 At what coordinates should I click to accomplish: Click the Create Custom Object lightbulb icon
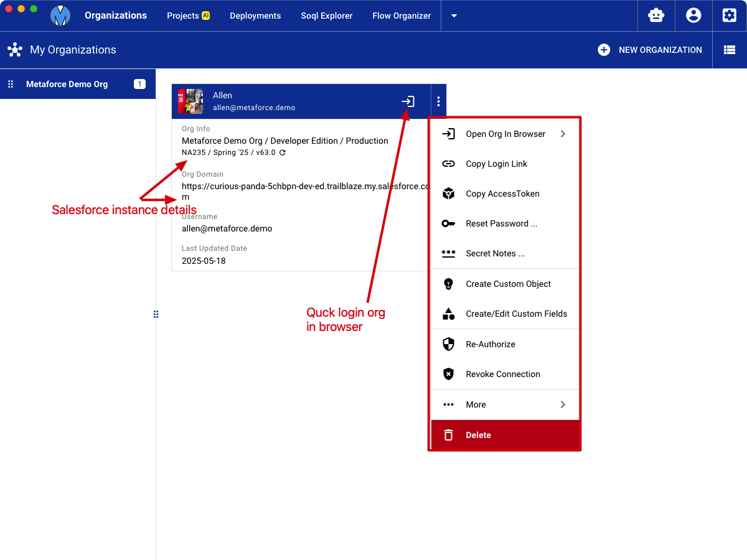(x=448, y=284)
